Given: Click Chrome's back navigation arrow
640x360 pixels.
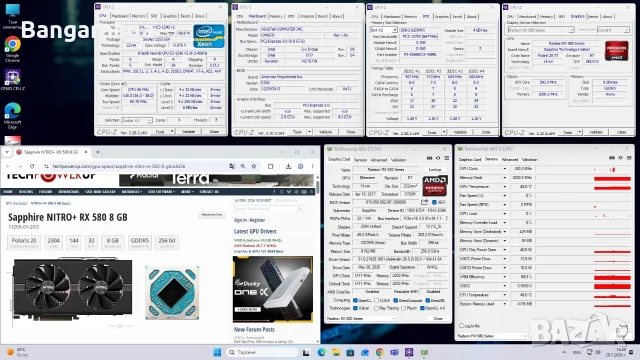Looking at the screenshot, I should point(8,166).
